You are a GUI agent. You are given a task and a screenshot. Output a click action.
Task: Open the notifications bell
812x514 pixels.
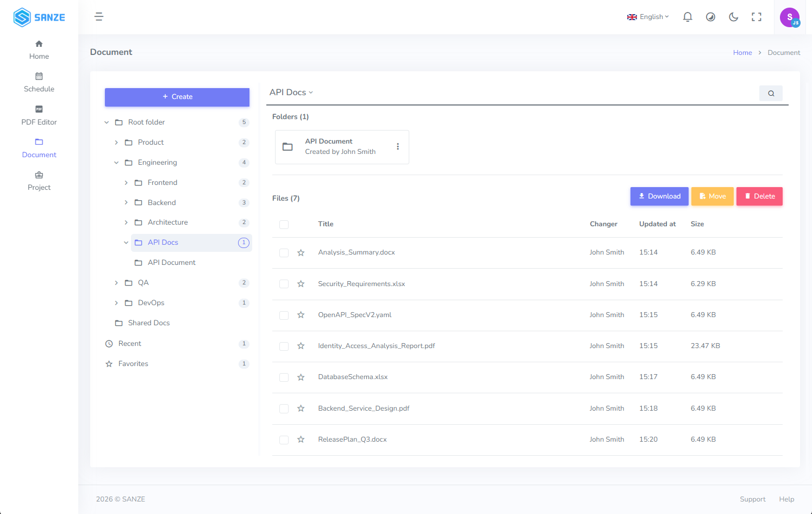pyautogui.click(x=688, y=17)
